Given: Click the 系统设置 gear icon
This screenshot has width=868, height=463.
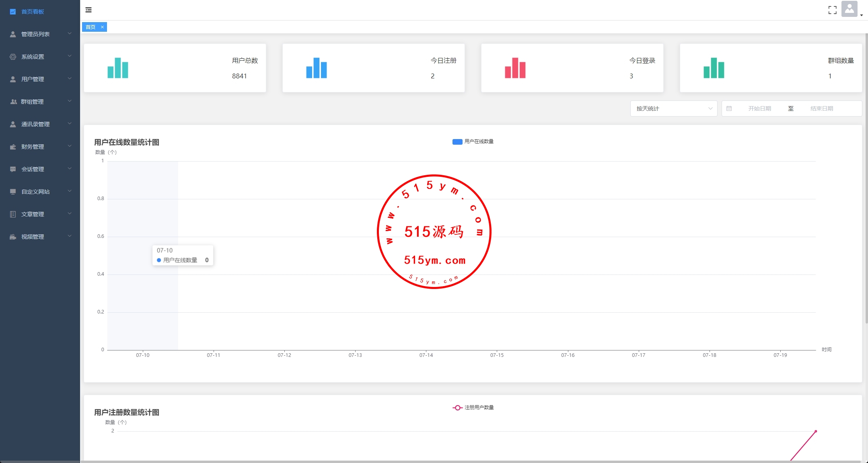Looking at the screenshot, I should pos(13,57).
